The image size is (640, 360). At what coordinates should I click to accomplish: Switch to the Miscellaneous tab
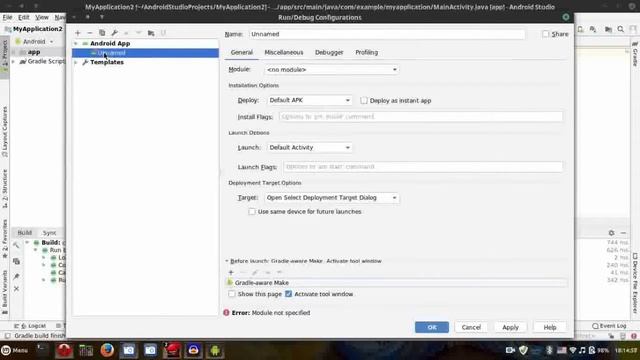pos(284,53)
